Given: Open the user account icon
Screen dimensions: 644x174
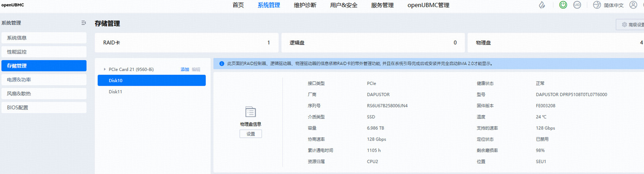Looking at the screenshot, I should tap(633, 5).
